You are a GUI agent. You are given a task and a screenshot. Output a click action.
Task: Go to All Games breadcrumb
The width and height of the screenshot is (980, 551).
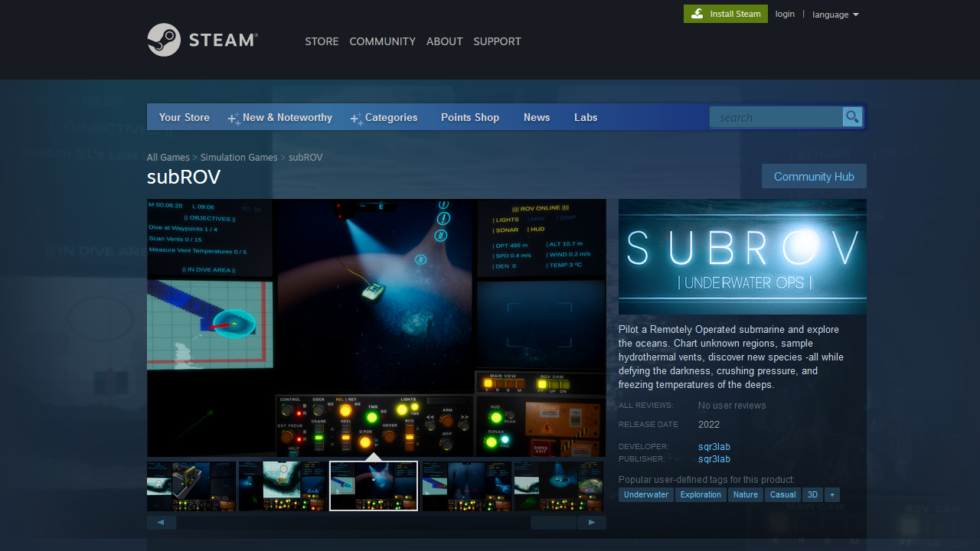click(x=168, y=157)
